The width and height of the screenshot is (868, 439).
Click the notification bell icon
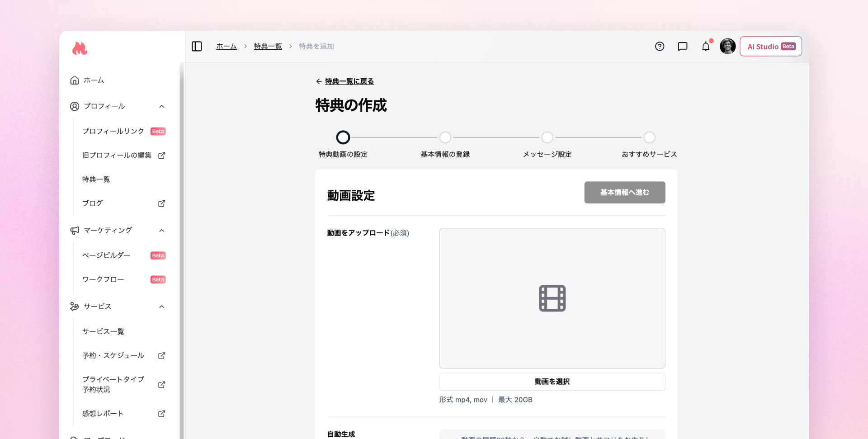coord(706,47)
